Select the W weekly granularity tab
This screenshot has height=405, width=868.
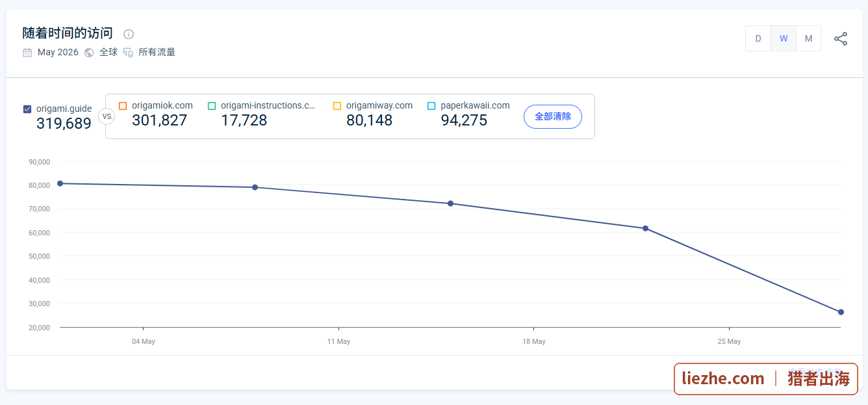click(x=784, y=38)
